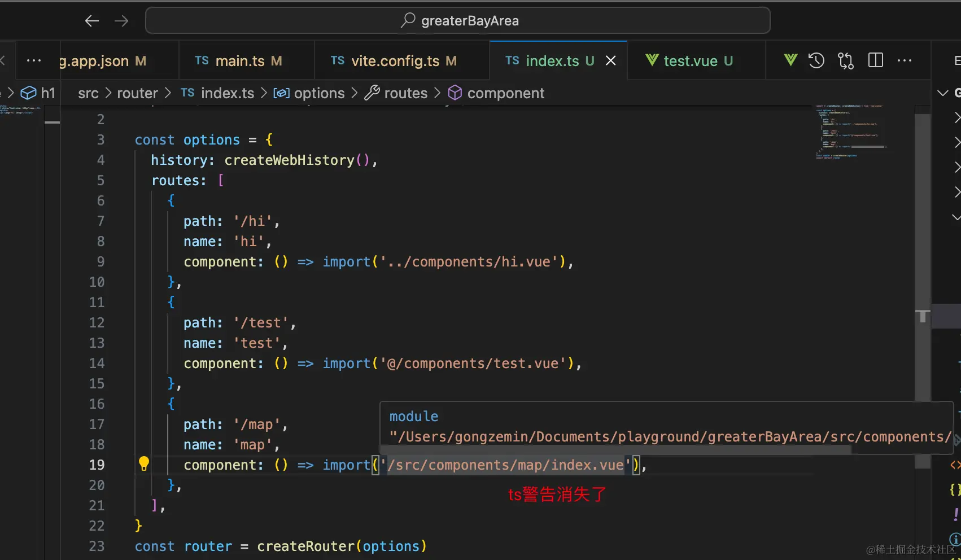Click the '/src/components/map/index.vue' import path
The image size is (961, 560).
coord(506,465)
